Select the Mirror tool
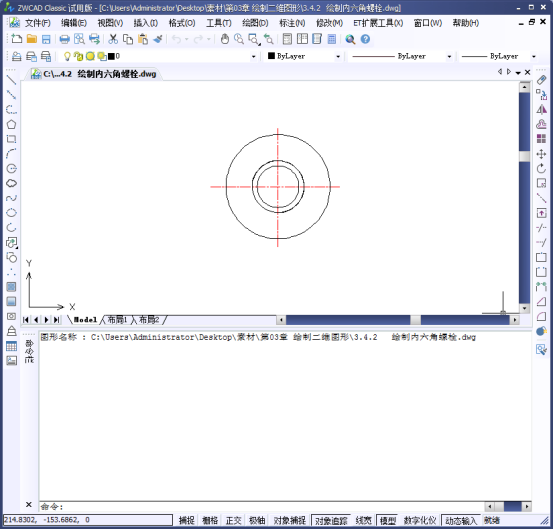 pos(541,110)
